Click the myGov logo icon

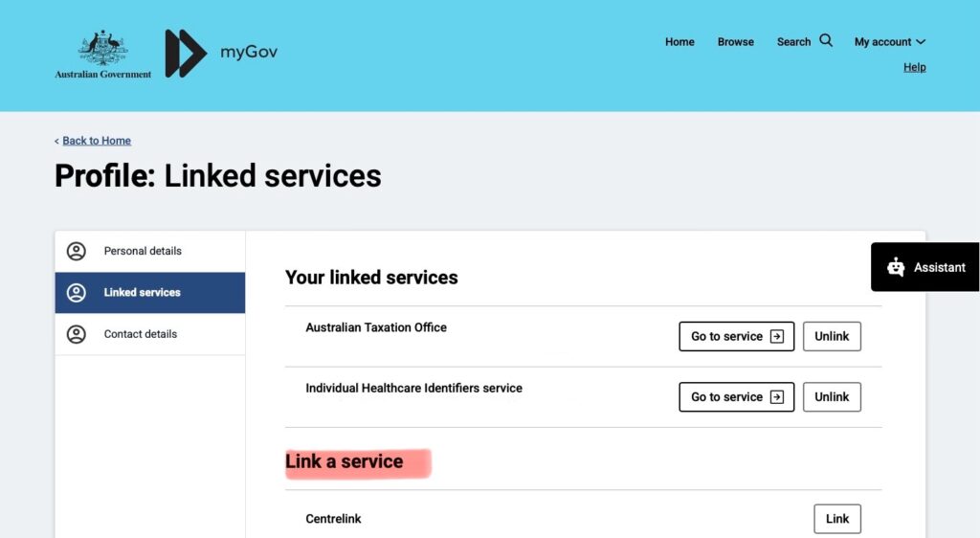[186, 53]
